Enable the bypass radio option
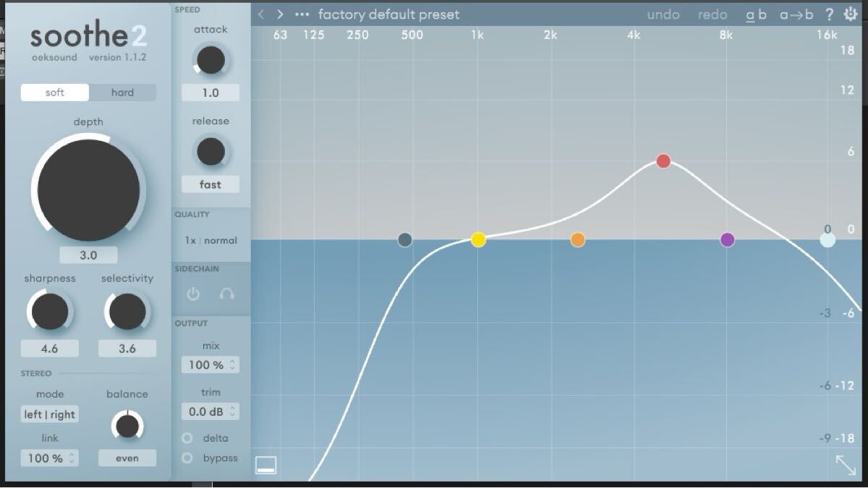This screenshot has height=488, width=868. click(187, 458)
